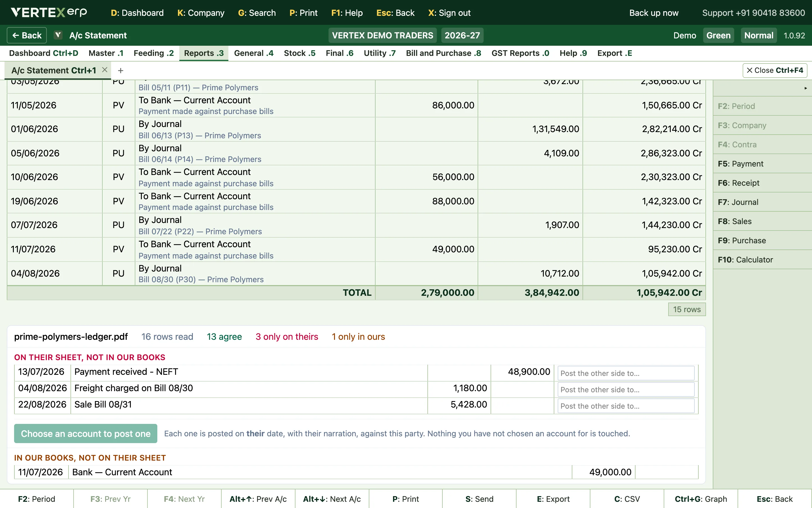Open the VERTEX ERP logo

[49, 13]
